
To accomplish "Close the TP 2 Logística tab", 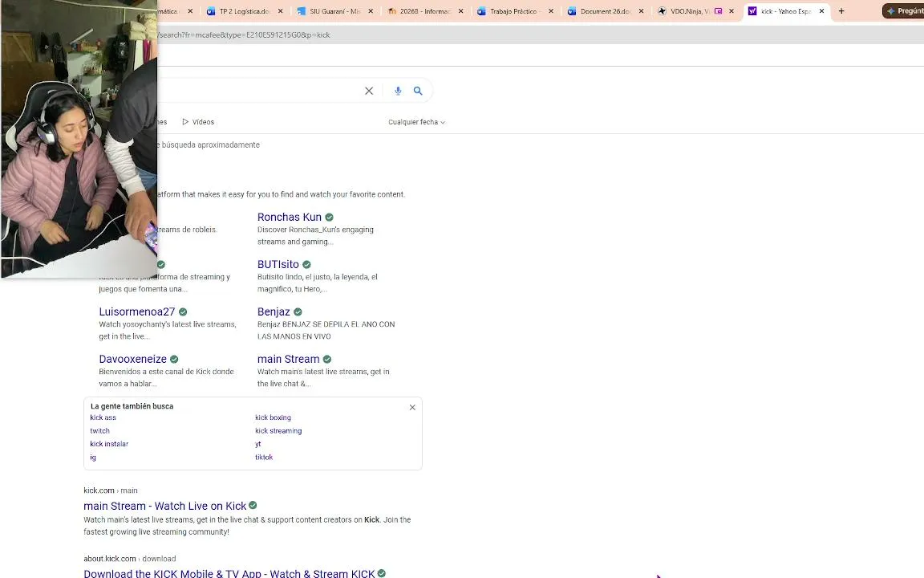I will 281,11.
